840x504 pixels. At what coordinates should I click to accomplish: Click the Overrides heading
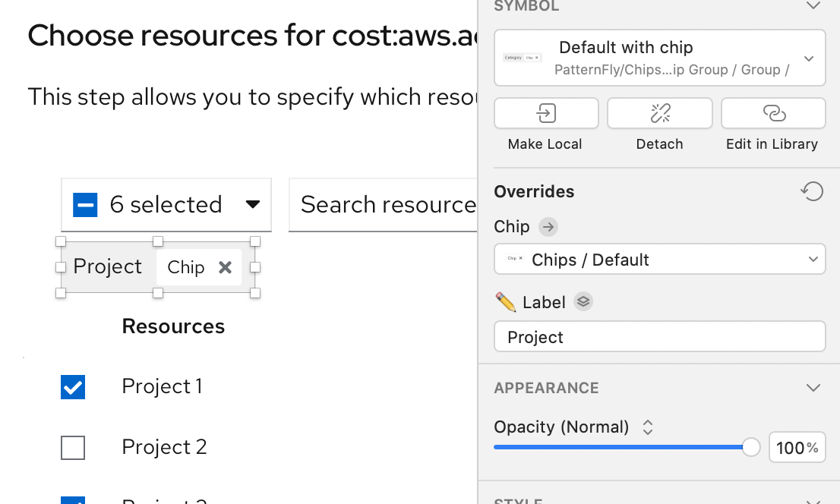[534, 191]
